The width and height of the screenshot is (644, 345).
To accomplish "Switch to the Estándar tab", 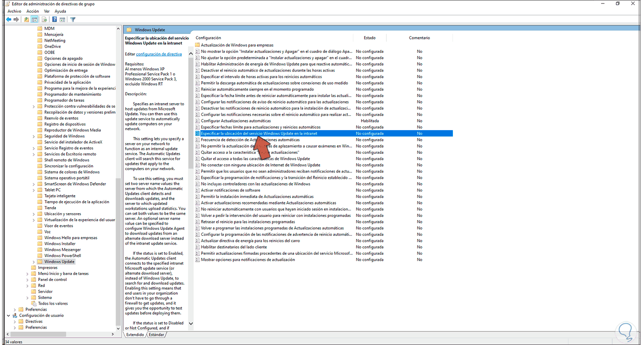I will coord(156,335).
